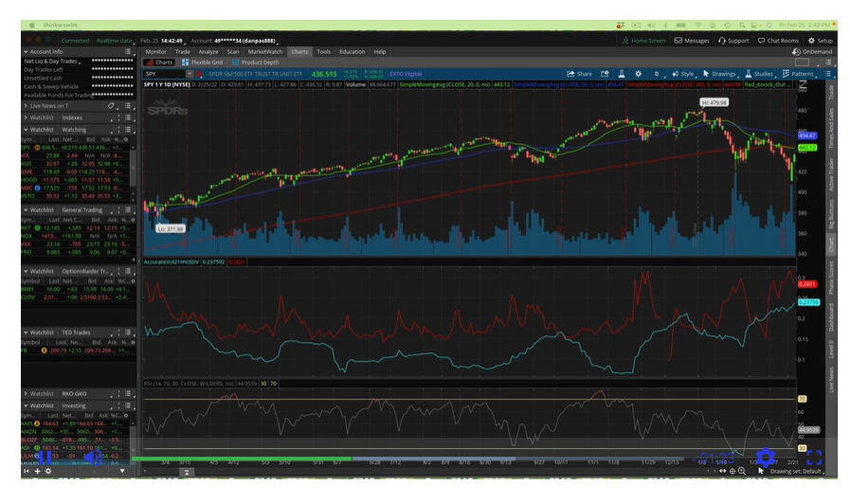Open General Trading watchlist list-menu icon

click(x=128, y=209)
